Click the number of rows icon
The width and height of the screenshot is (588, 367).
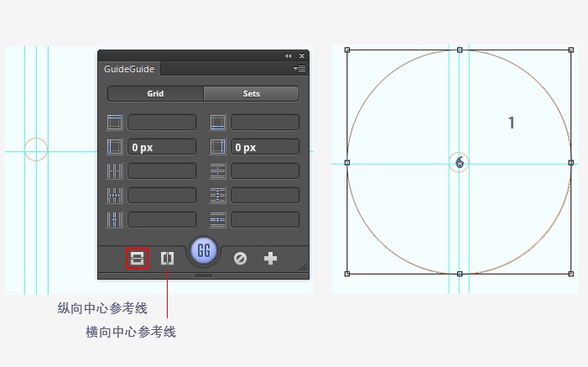(x=217, y=171)
